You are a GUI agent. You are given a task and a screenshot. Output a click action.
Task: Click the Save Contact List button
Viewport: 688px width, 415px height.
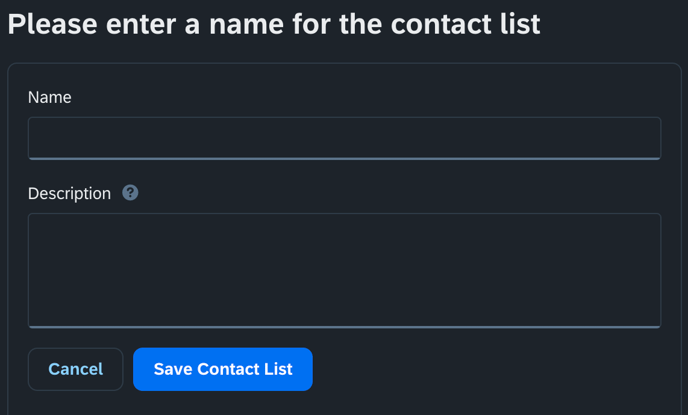point(223,369)
